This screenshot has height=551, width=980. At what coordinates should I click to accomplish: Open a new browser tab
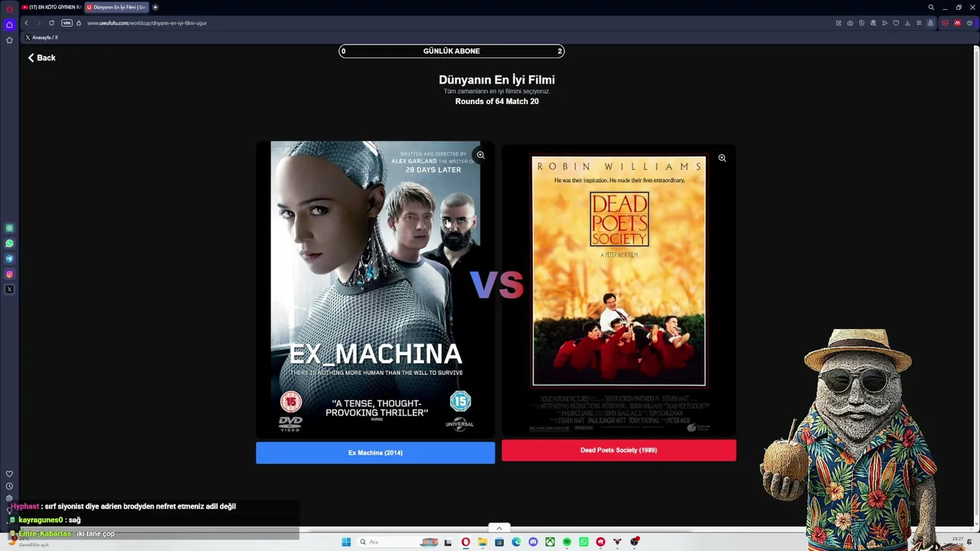(x=155, y=7)
